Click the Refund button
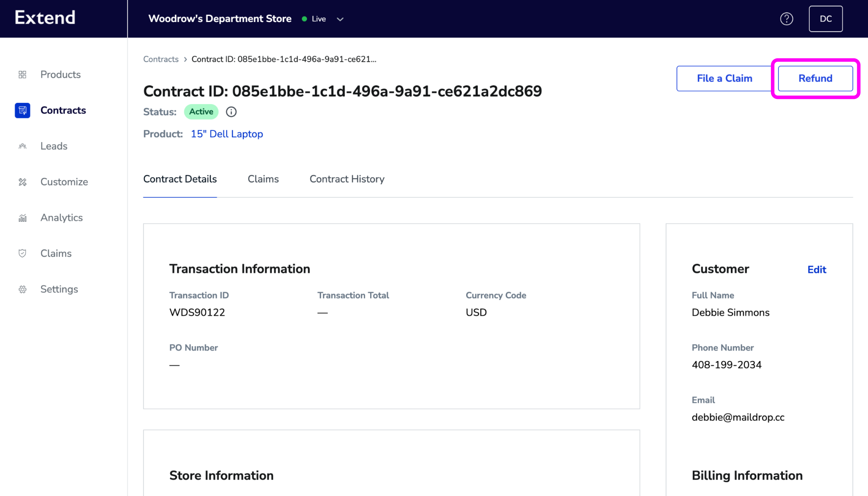868x496 pixels. [815, 78]
